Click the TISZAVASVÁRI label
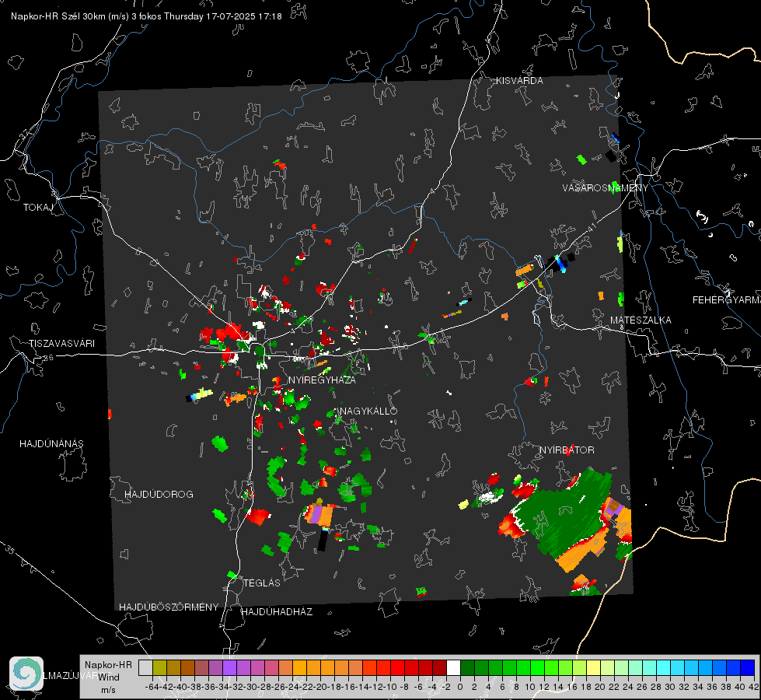 (61, 344)
